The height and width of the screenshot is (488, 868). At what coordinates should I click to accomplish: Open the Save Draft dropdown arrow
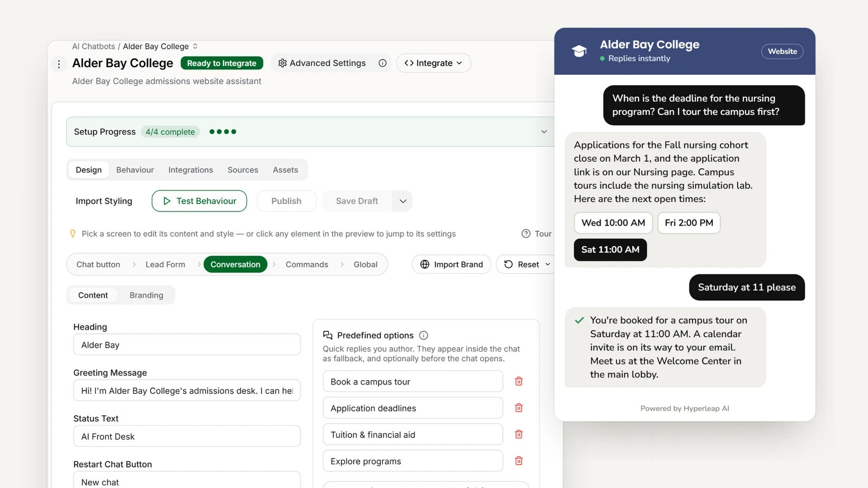pos(403,201)
